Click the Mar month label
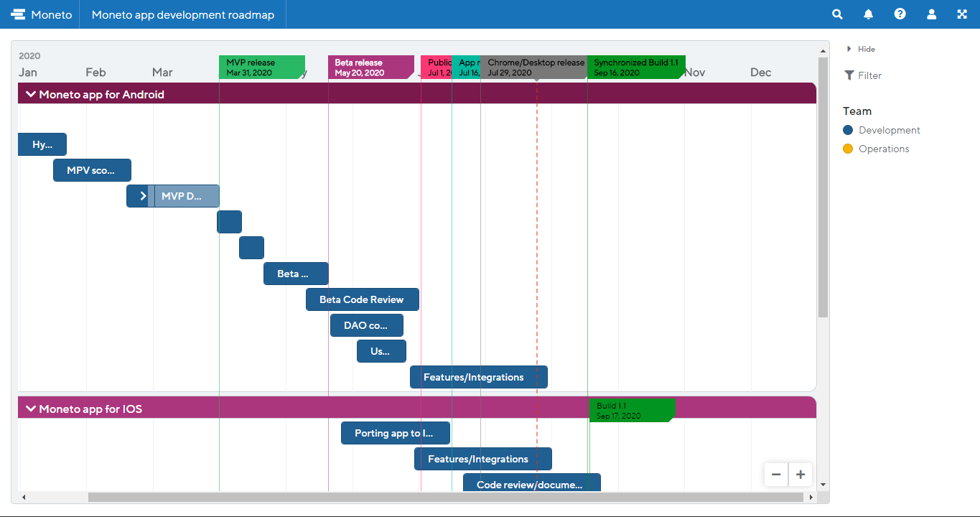The width and height of the screenshot is (980, 517). (162, 72)
